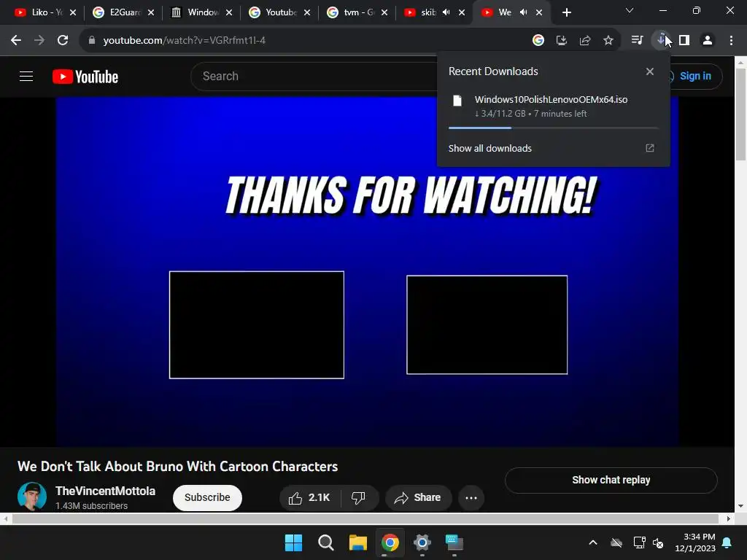Open TheVincentMottola channel name link
The height and width of the screenshot is (560, 747).
[x=105, y=491]
